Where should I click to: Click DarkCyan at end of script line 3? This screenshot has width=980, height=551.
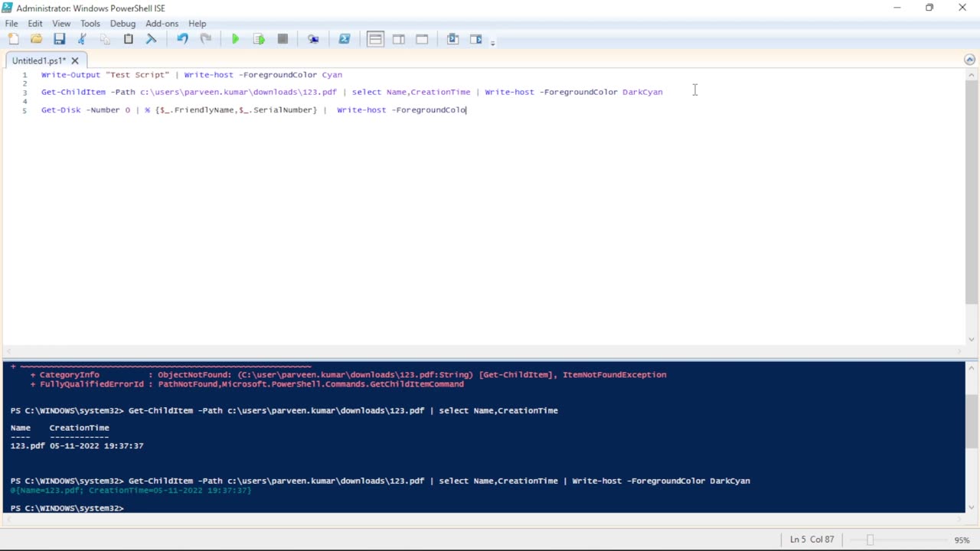tap(642, 92)
